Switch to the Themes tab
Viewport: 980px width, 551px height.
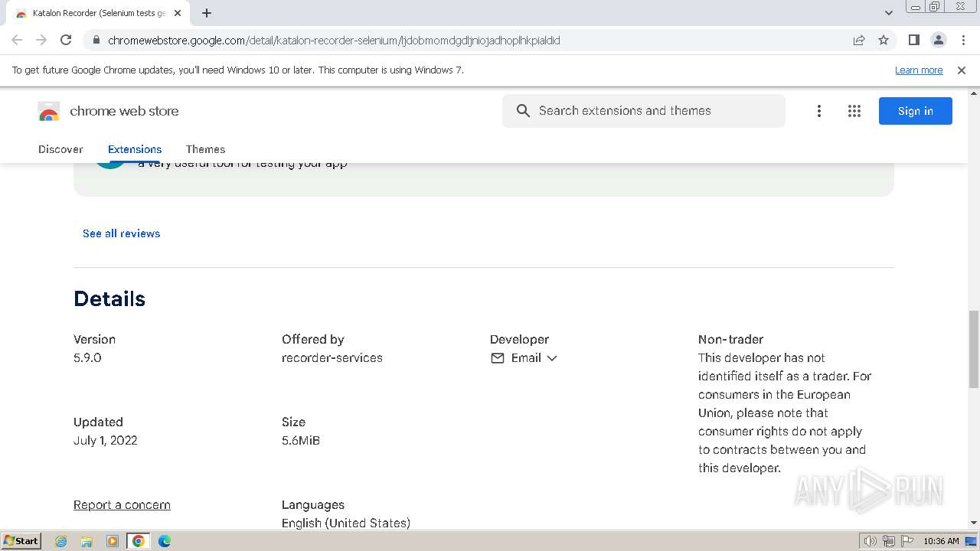point(205,149)
